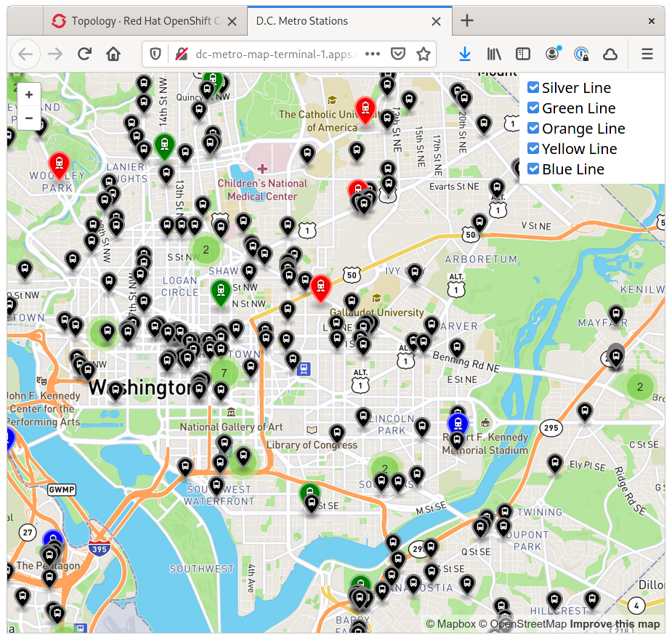This screenshot has width=672, height=640.
Task: Go back to the previous page
Action: [x=25, y=54]
